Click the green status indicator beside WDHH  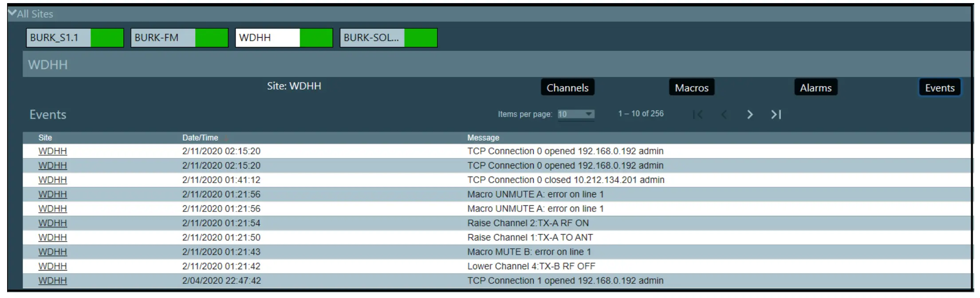315,38
